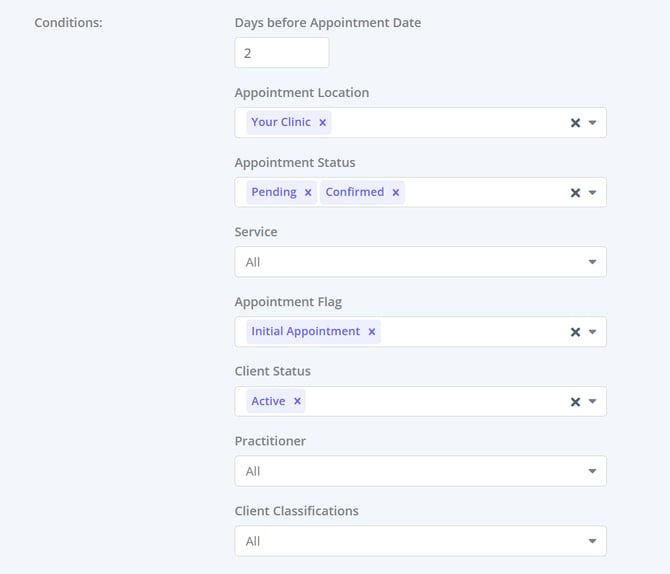Open the Client Classifications dropdown

tap(420, 541)
